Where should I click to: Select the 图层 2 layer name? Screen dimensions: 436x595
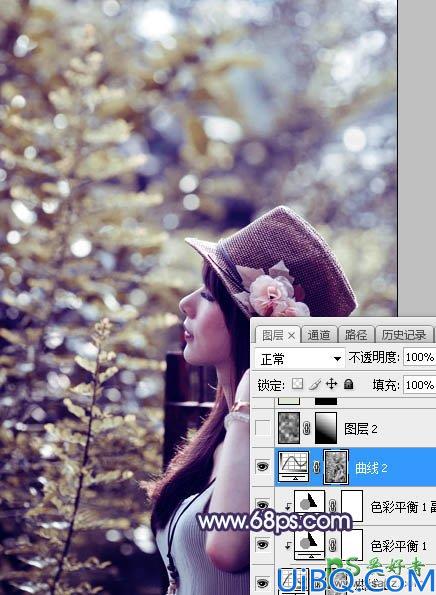click(x=360, y=429)
